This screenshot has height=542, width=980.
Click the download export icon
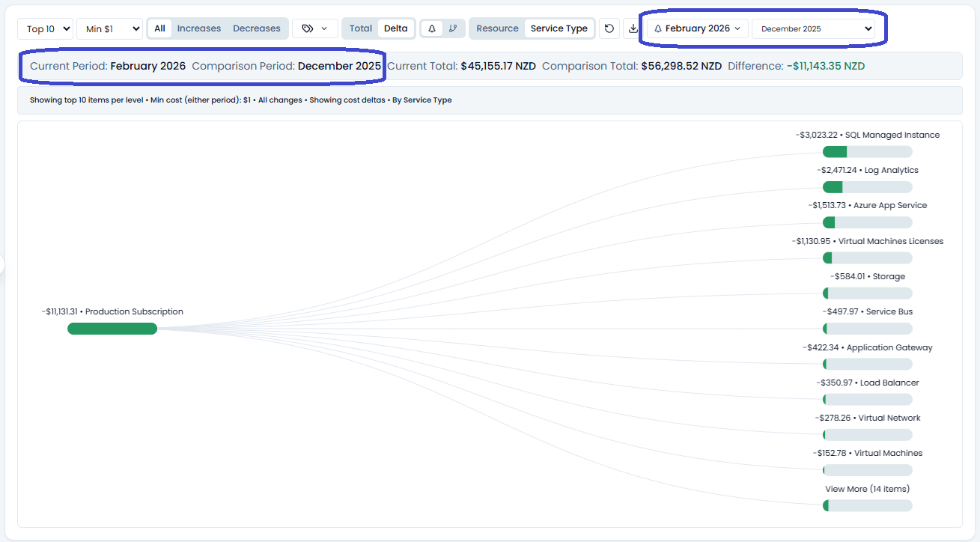(x=633, y=28)
